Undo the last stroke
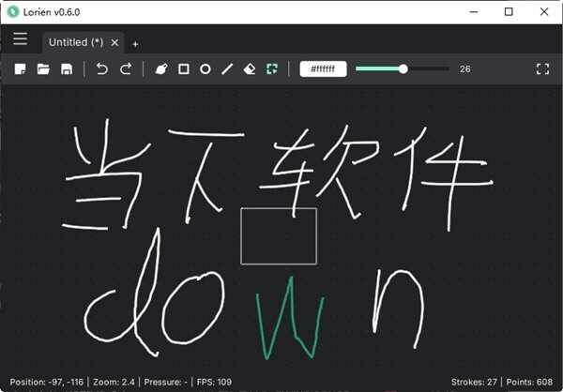The height and width of the screenshot is (392, 563). point(102,69)
